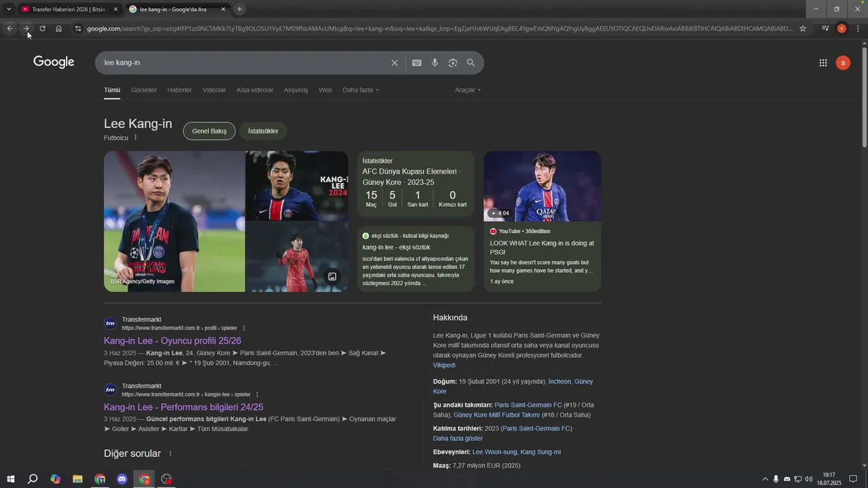This screenshot has height=488, width=868.
Task: Switch to Görseller tab
Action: (144, 89)
